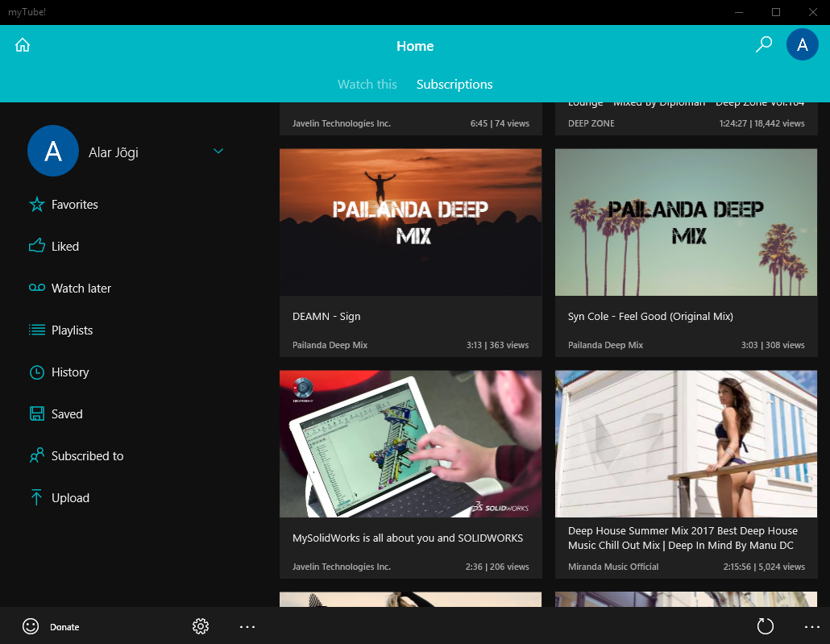Click '2:36 | 206 views' text
Screen dimensions: 830x644
pos(497,567)
